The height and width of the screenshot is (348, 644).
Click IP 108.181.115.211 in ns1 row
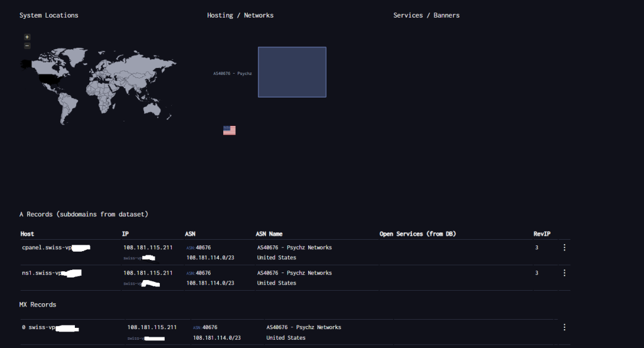pos(148,273)
